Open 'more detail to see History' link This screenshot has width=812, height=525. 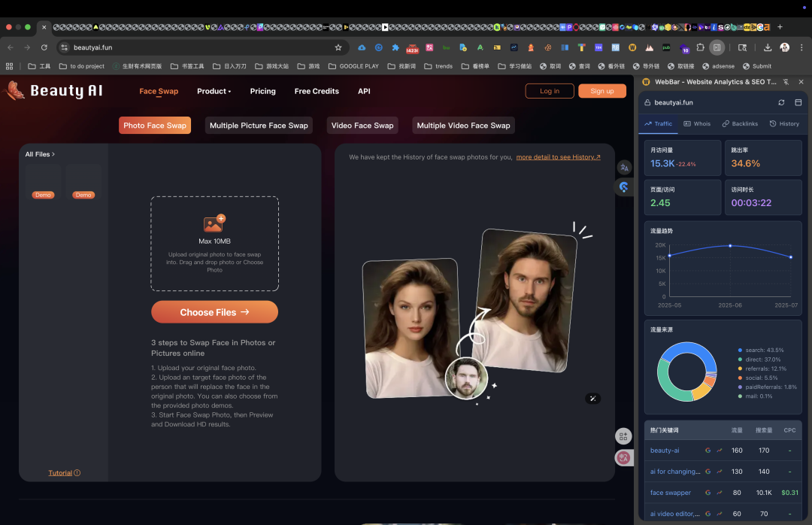click(558, 157)
